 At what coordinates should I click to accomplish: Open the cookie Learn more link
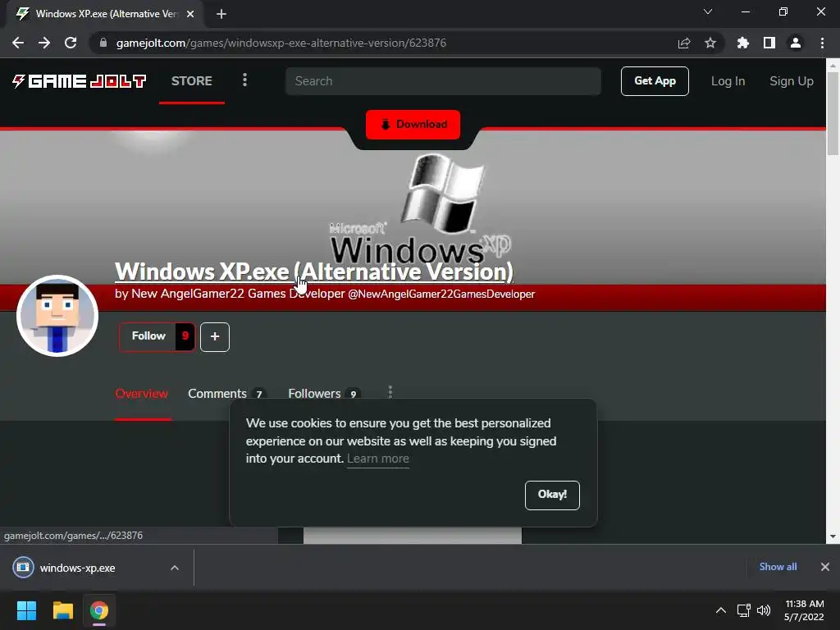378,459
